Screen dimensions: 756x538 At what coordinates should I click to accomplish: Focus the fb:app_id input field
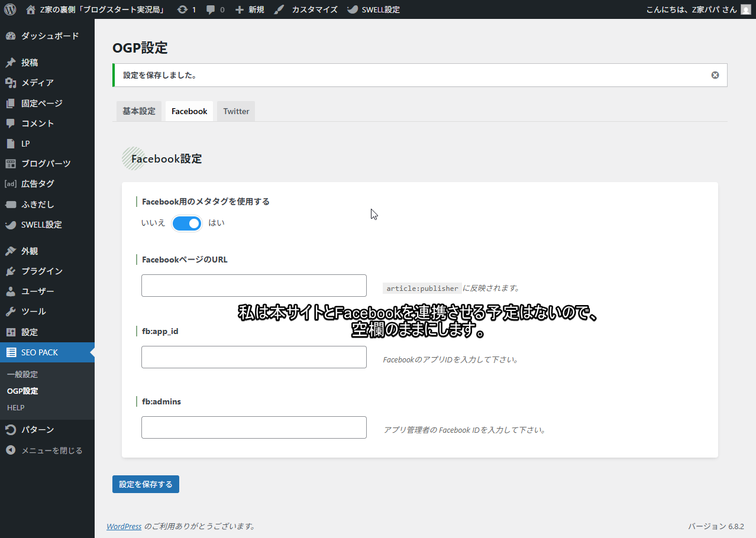254,357
